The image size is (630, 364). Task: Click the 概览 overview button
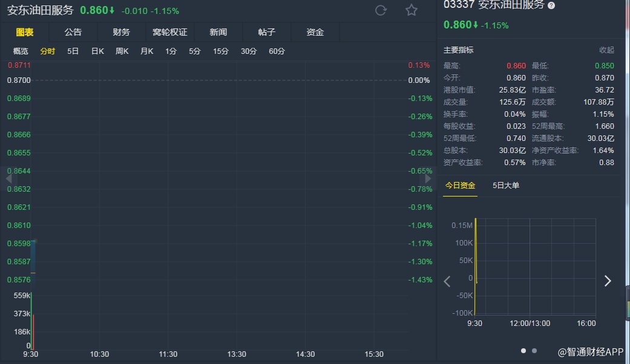coord(21,51)
